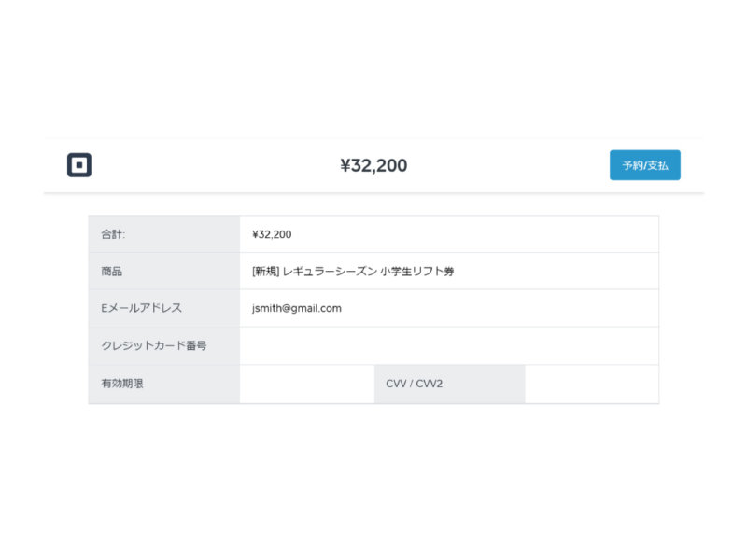Click the CVV / CVV2 label
747x560 pixels.
tap(415, 384)
